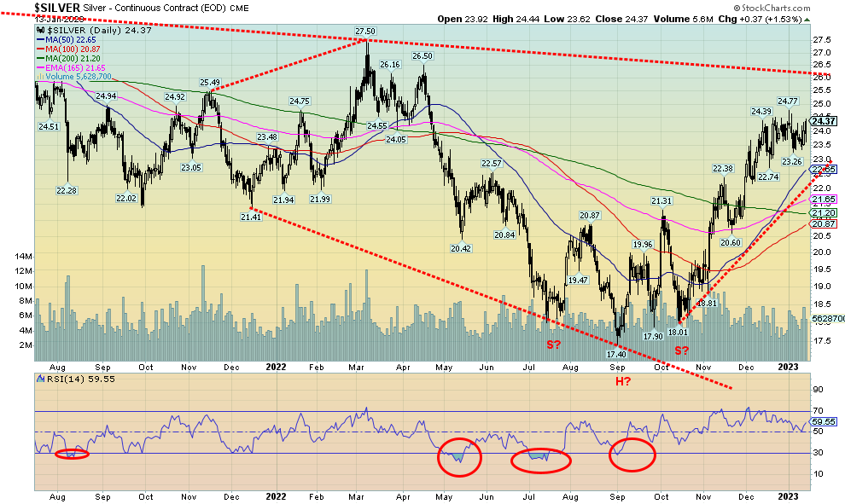The height and width of the screenshot is (504, 845).
Task: Click the 24.37 current price tag on right axis
Action: tap(823, 121)
